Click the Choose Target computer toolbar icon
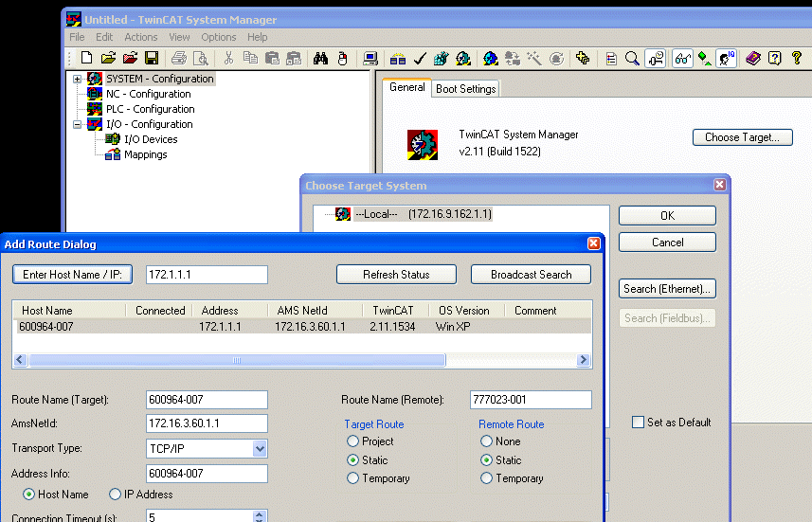The image size is (812, 522). point(370,58)
